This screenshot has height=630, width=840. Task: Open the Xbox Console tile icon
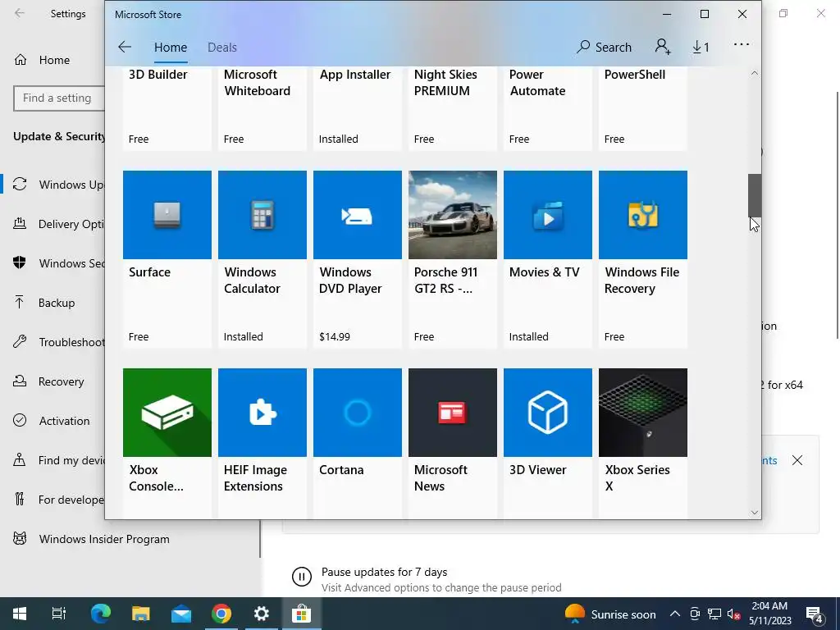tap(167, 413)
